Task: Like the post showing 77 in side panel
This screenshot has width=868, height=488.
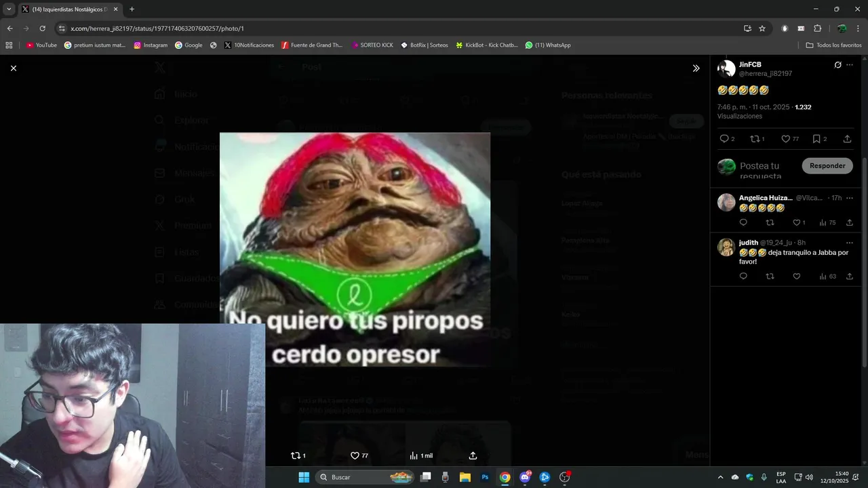Action: 790,139
